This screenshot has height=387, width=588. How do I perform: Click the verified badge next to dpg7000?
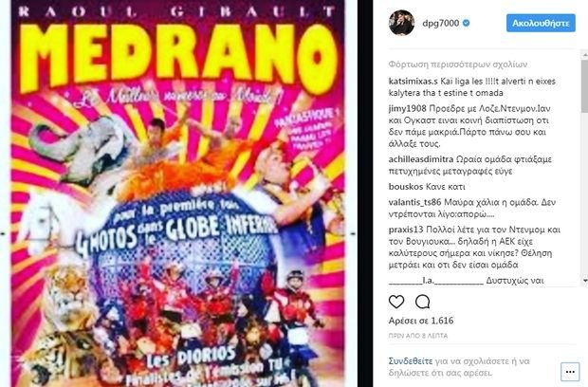click(x=466, y=24)
